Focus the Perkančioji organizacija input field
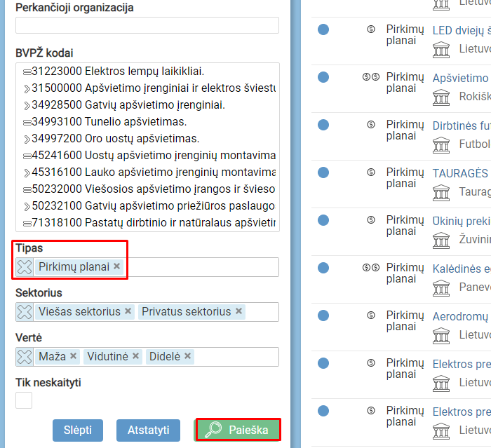Image resolution: width=491 pixels, height=448 pixels. point(147,26)
